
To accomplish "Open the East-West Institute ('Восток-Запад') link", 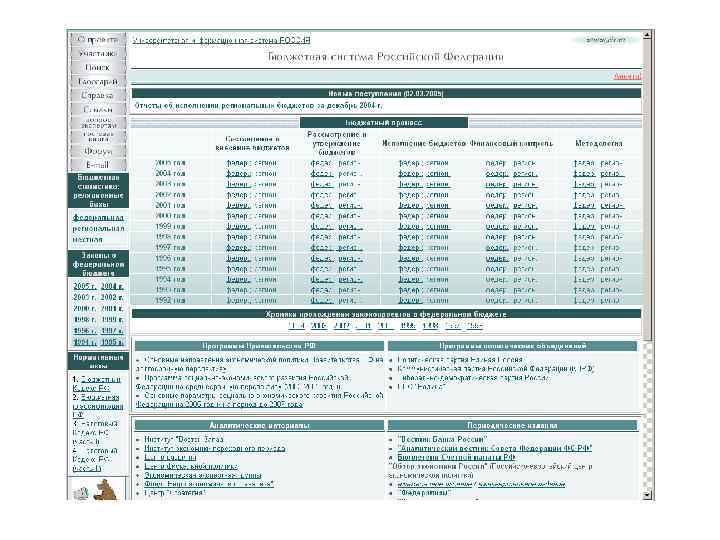I will coord(184,439).
